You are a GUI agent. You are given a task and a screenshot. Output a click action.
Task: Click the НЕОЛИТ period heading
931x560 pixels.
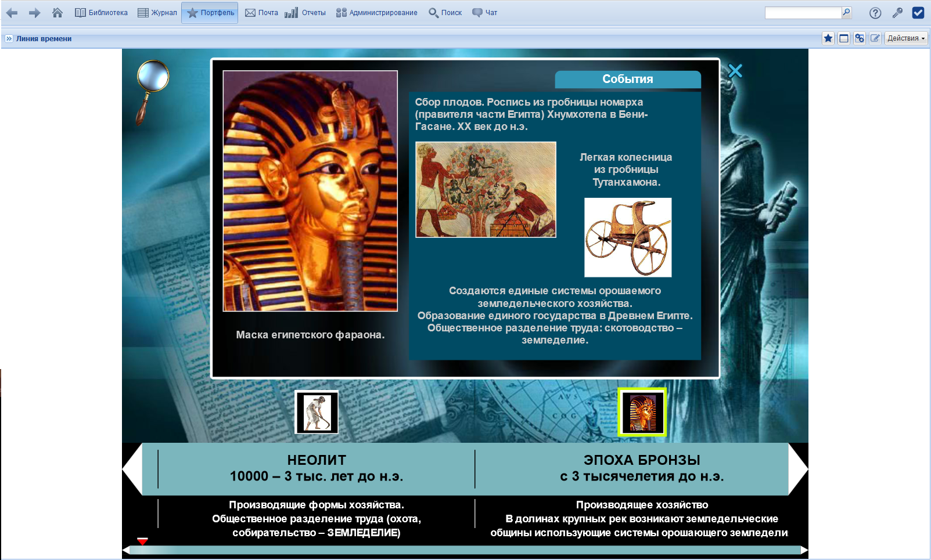click(x=317, y=460)
